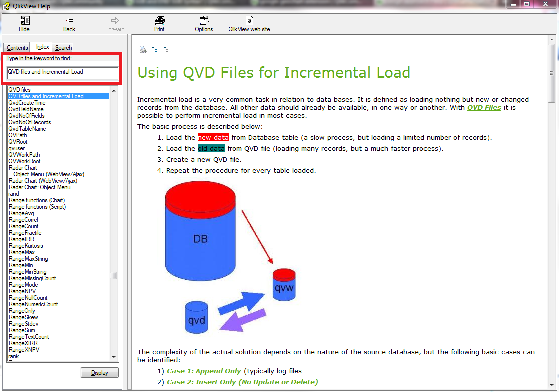The image size is (559, 392).
Task: Select QvdFieldName in index list
Action: (26, 109)
